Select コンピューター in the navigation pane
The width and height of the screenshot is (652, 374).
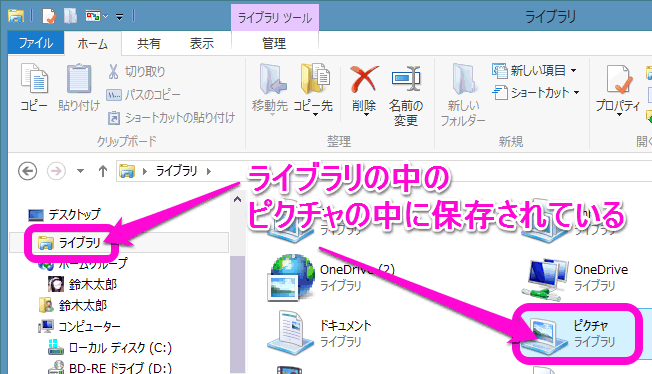[79, 326]
